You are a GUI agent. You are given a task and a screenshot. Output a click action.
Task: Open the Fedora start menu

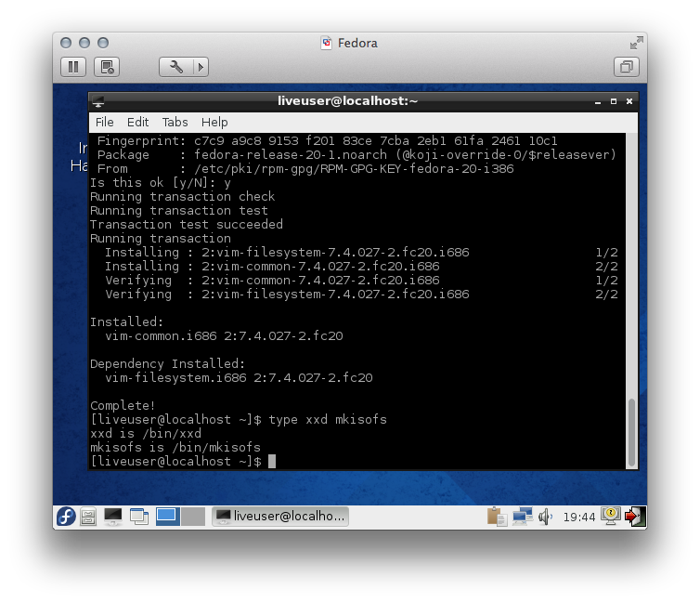[66, 517]
